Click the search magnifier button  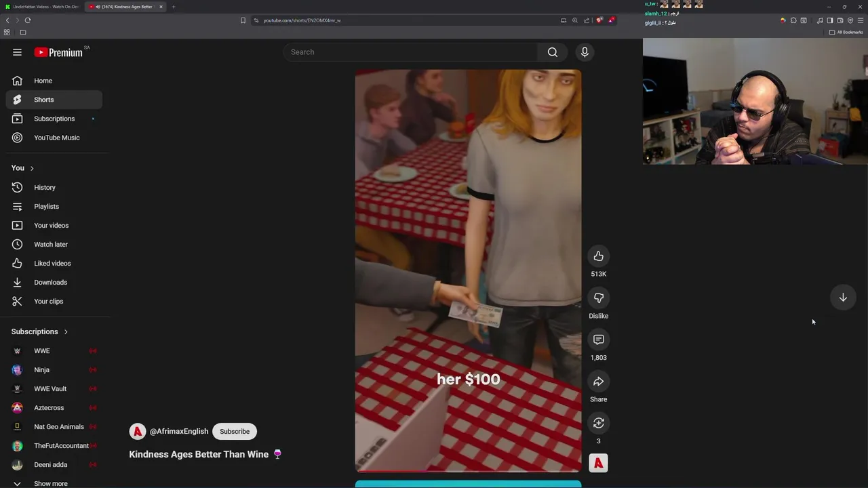(553, 52)
